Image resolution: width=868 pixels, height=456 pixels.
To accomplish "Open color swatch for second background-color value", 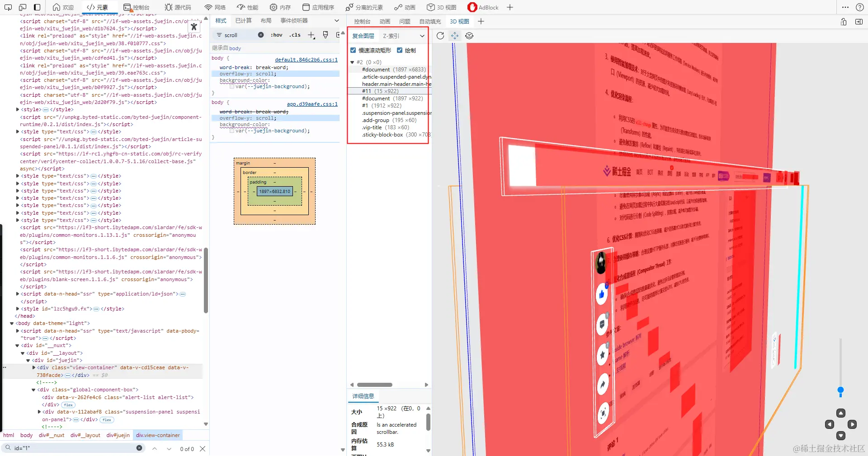I will click(232, 131).
